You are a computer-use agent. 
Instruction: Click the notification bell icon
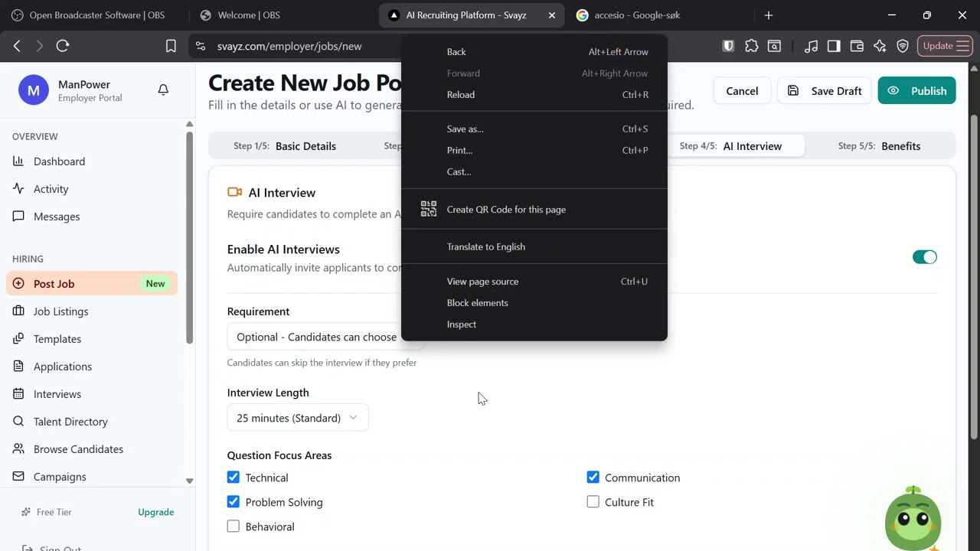pyautogui.click(x=163, y=90)
